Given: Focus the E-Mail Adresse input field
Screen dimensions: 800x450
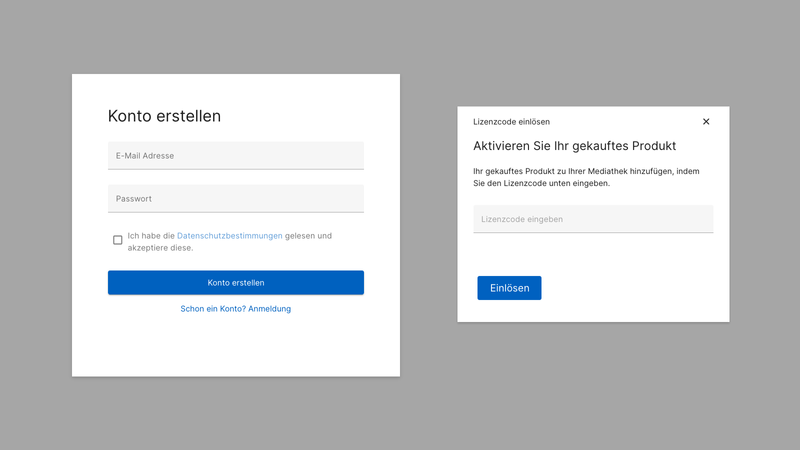Looking at the screenshot, I should (x=235, y=156).
